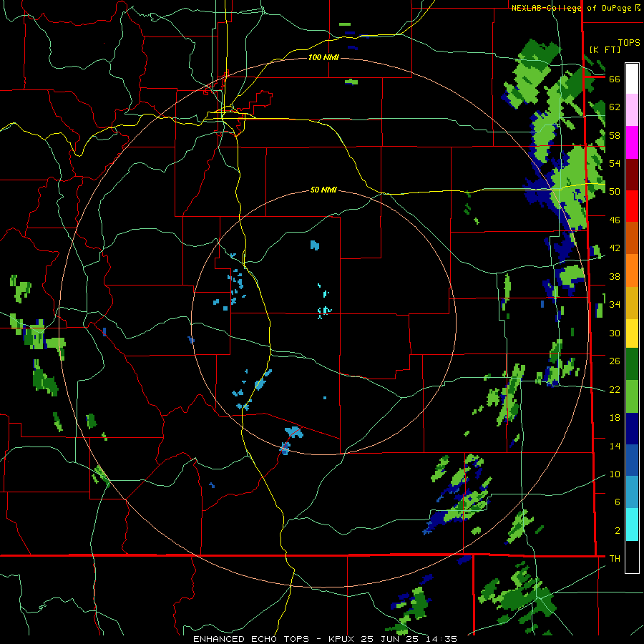Click the 10 legend scale number
This screenshot has width=644, height=644.
pyautogui.click(x=615, y=474)
